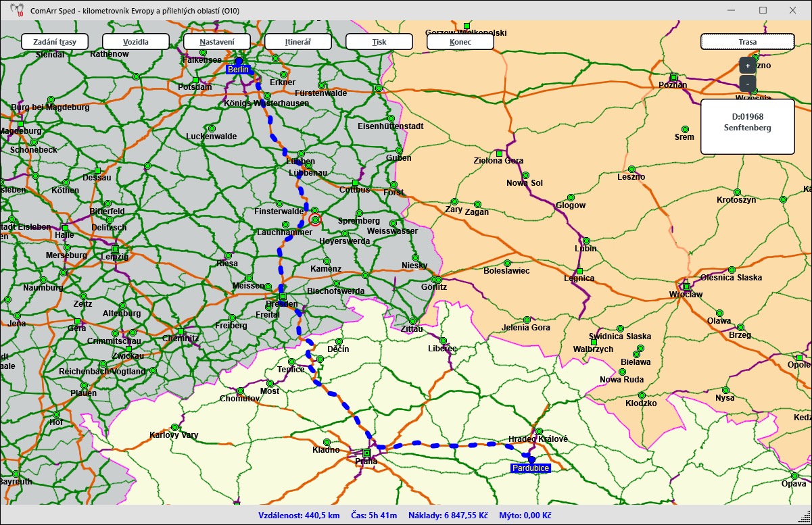Select the Karlovy Vary green marker

(174, 427)
